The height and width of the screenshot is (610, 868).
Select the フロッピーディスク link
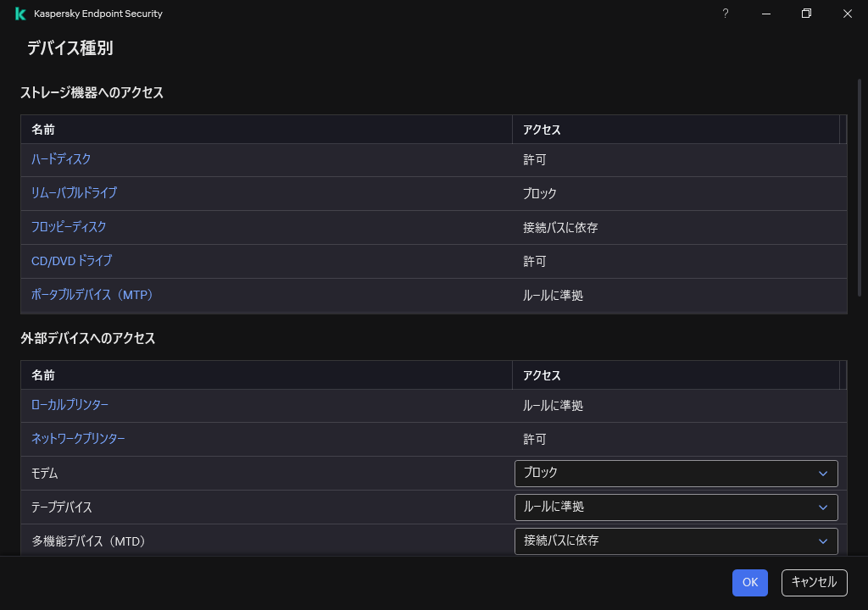pos(68,227)
